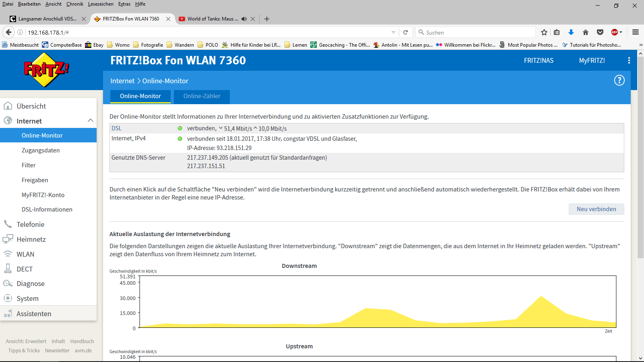Open the Chronik menu
The width and height of the screenshot is (644, 362).
[x=75, y=4]
